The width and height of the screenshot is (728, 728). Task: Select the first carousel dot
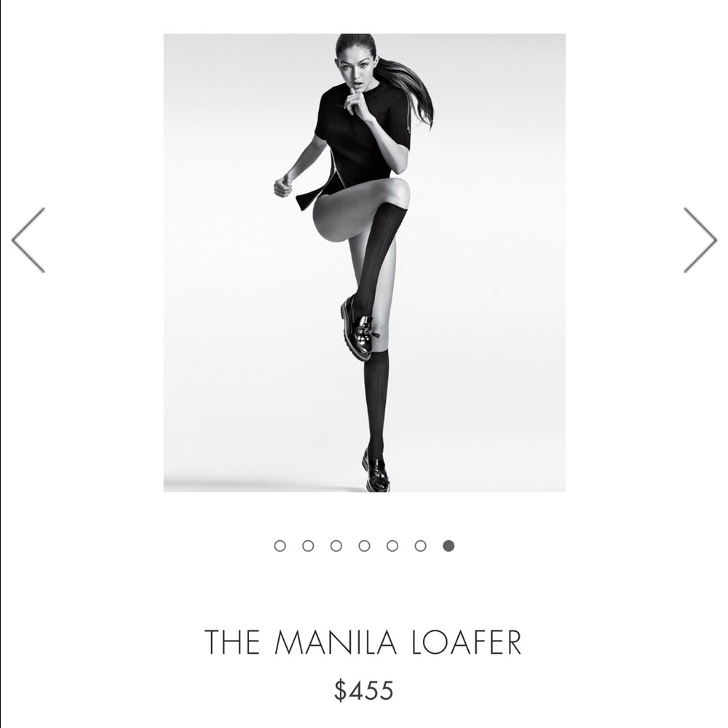(x=280, y=545)
